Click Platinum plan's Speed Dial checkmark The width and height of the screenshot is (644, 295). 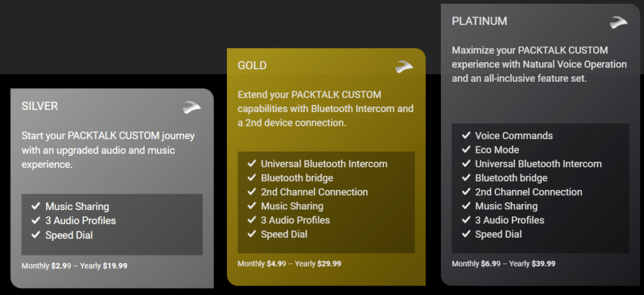pos(466,234)
